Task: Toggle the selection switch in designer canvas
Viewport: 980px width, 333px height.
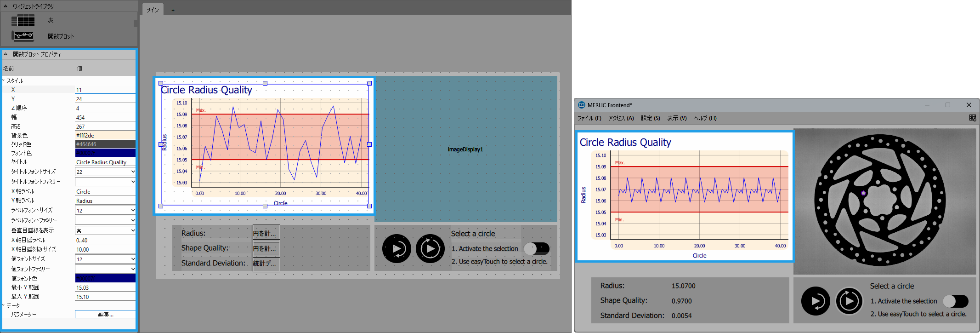Action: [536, 249]
